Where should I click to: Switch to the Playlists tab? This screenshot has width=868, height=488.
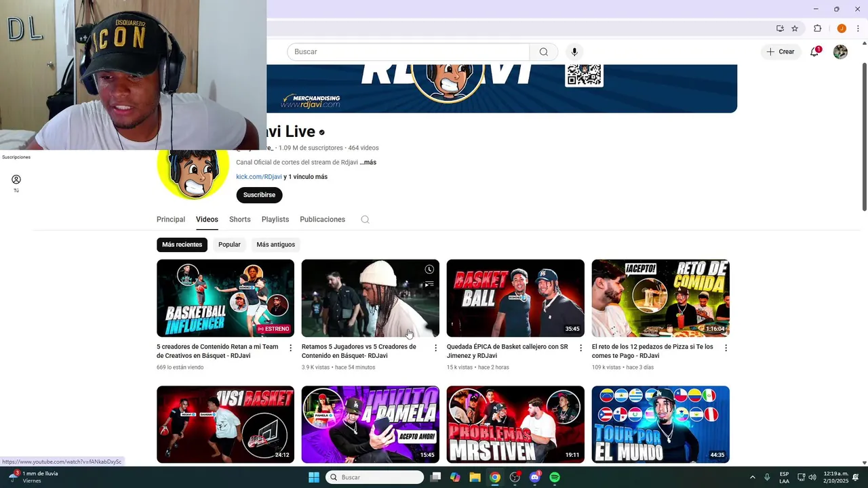tap(275, 220)
